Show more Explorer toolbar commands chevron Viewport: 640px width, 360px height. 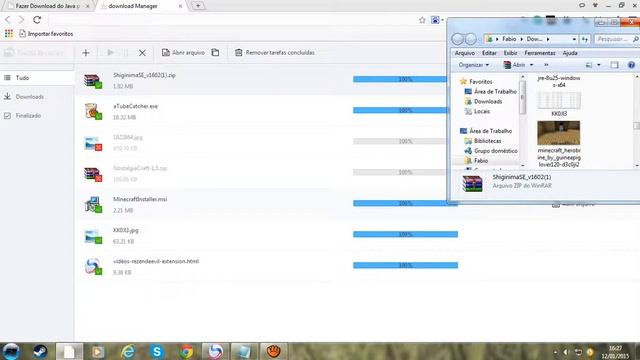pos(546,65)
